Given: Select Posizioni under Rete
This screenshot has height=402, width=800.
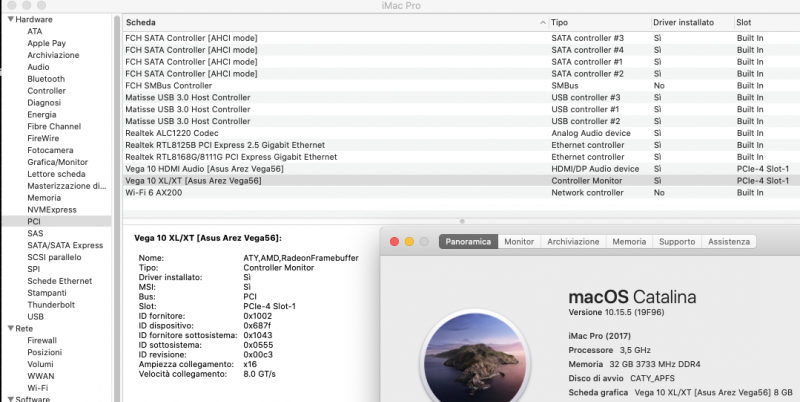Looking at the screenshot, I should (44, 353).
